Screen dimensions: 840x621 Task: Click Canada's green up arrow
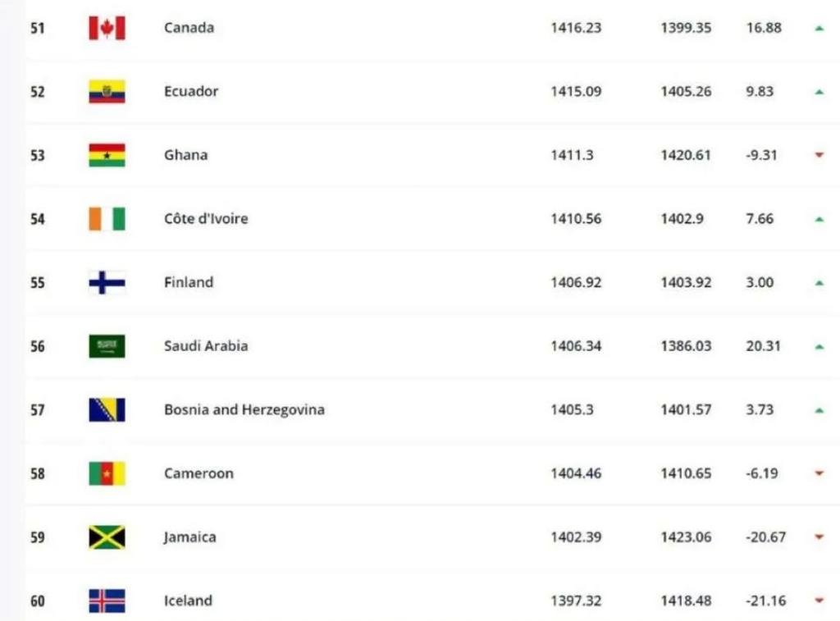tap(819, 29)
